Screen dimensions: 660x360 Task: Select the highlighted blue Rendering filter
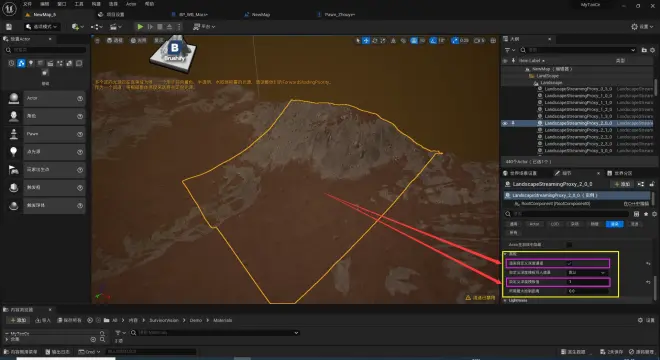click(x=615, y=224)
